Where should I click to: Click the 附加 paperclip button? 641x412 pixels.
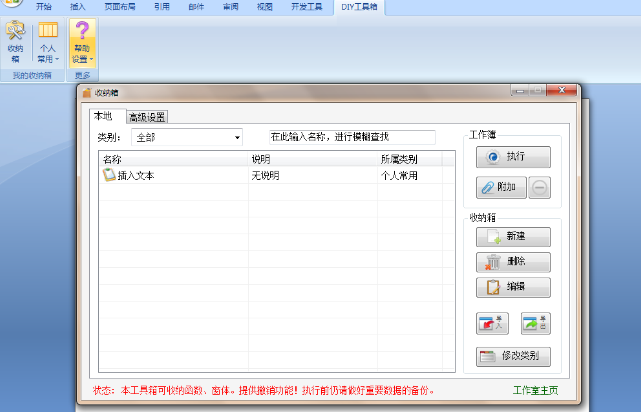[x=500, y=187]
